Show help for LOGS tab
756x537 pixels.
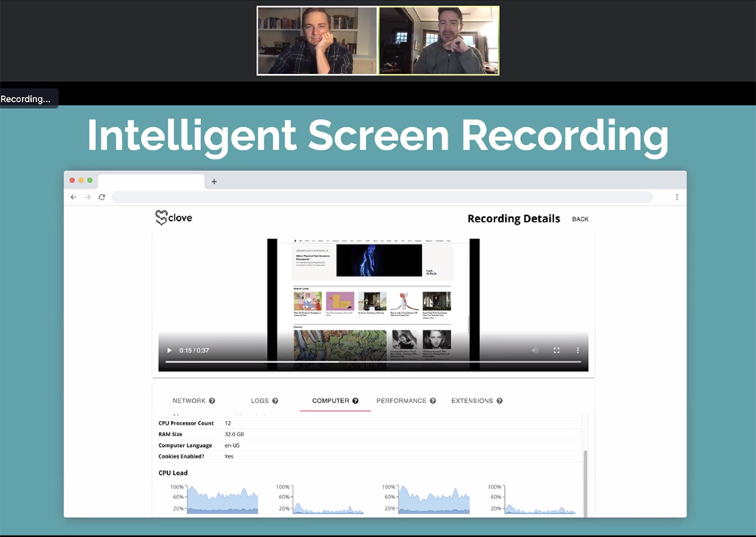[275, 401]
